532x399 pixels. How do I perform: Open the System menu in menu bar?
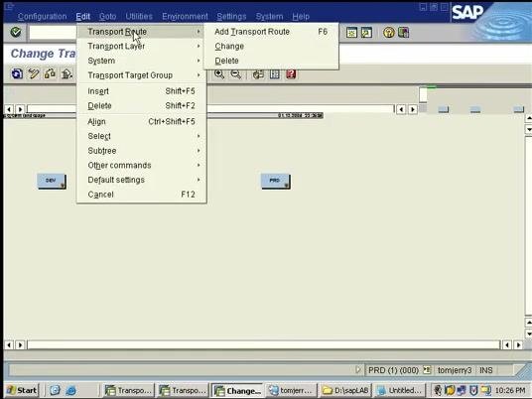coord(269,16)
